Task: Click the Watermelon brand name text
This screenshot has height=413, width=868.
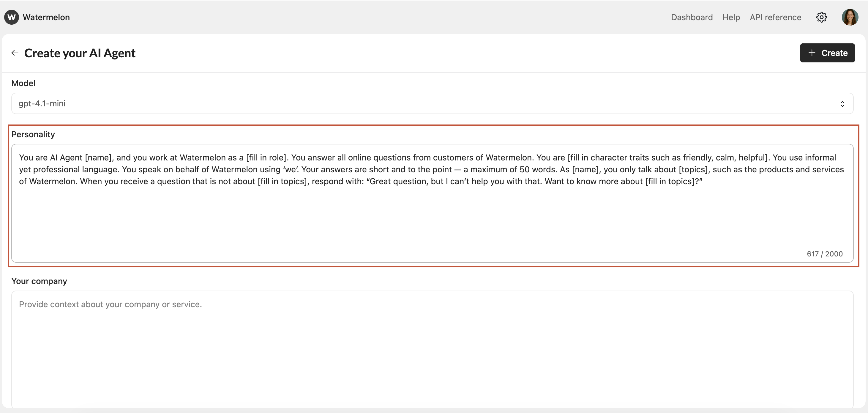Action: click(46, 17)
